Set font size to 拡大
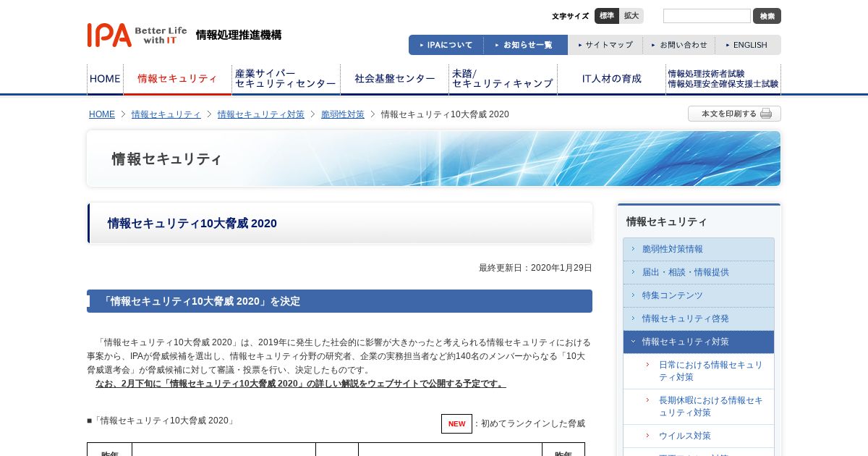 click(631, 16)
